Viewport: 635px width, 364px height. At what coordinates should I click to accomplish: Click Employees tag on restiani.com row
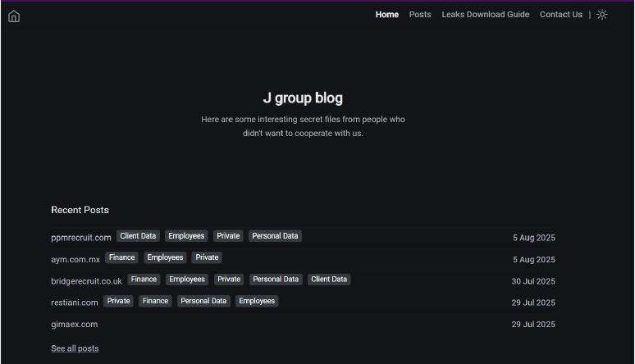[257, 301]
